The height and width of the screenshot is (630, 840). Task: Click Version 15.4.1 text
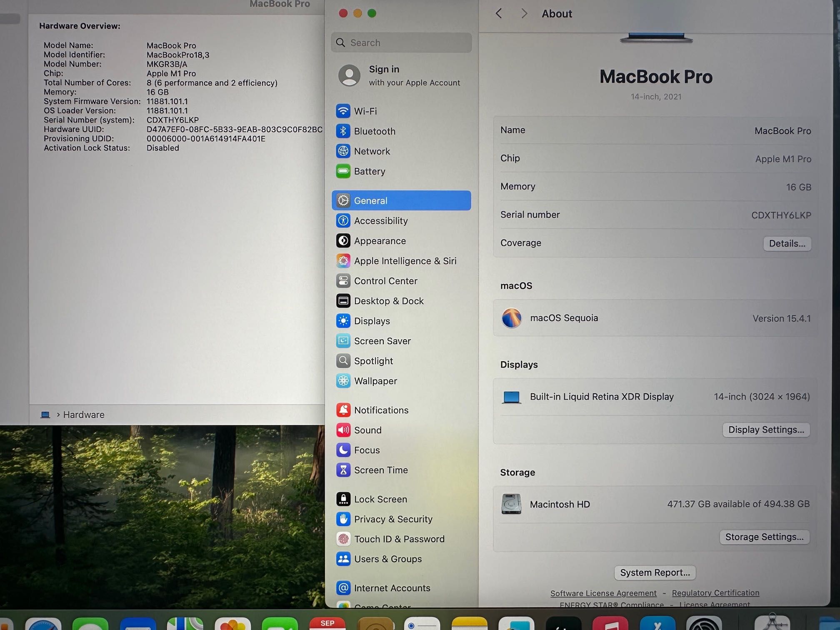[782, 318]
